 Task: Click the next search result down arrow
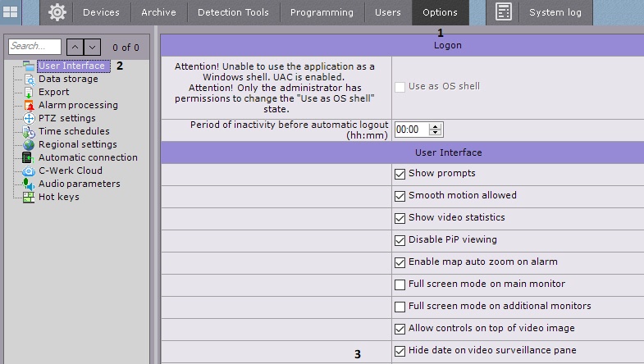[x=93, y=48]
